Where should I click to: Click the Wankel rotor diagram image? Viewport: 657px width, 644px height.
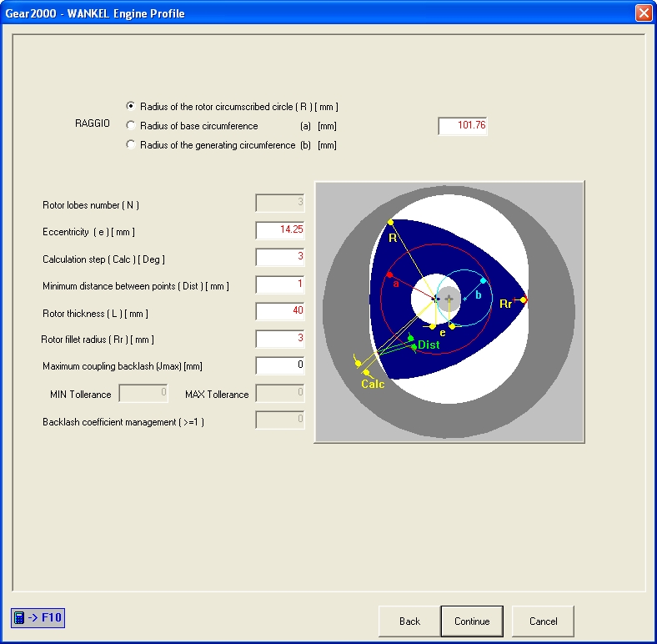(449, 312)
